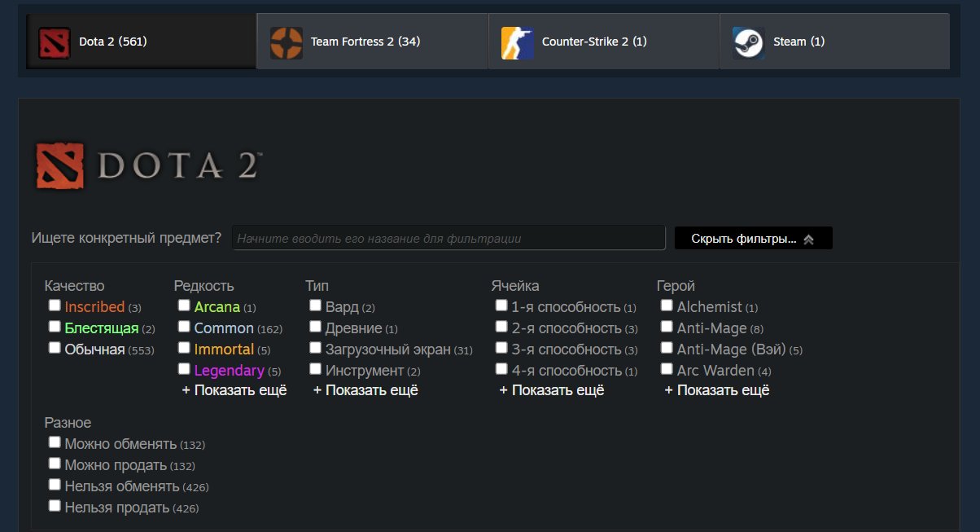Expand more options under Редкость

coord(234,390)
